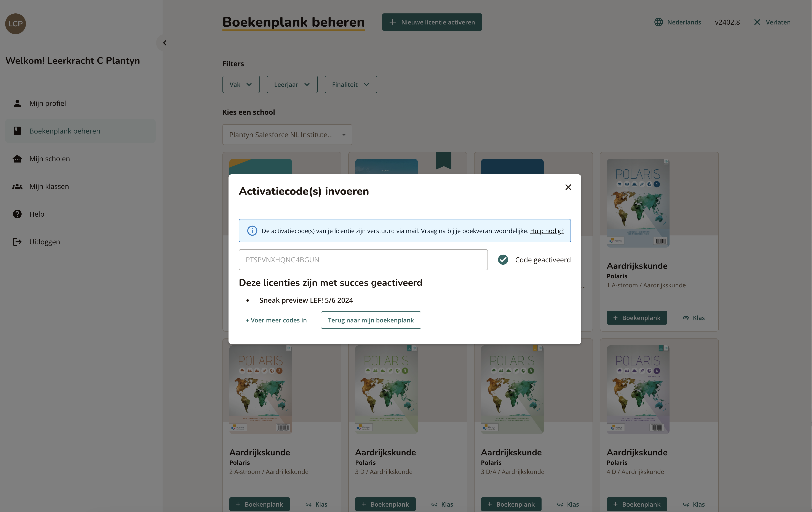Click Voer meer codes in
The image size is (812, 512).
(276, 320)
